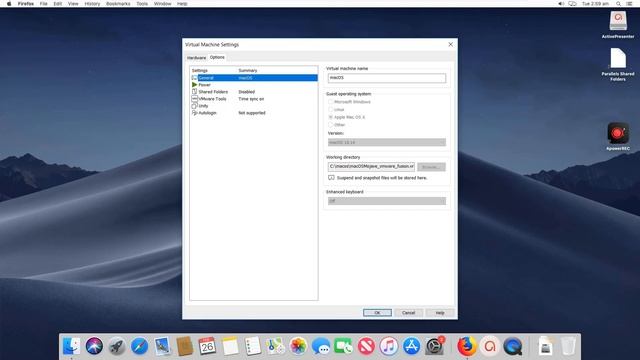Click the menu bar clock

coord(595,4)
